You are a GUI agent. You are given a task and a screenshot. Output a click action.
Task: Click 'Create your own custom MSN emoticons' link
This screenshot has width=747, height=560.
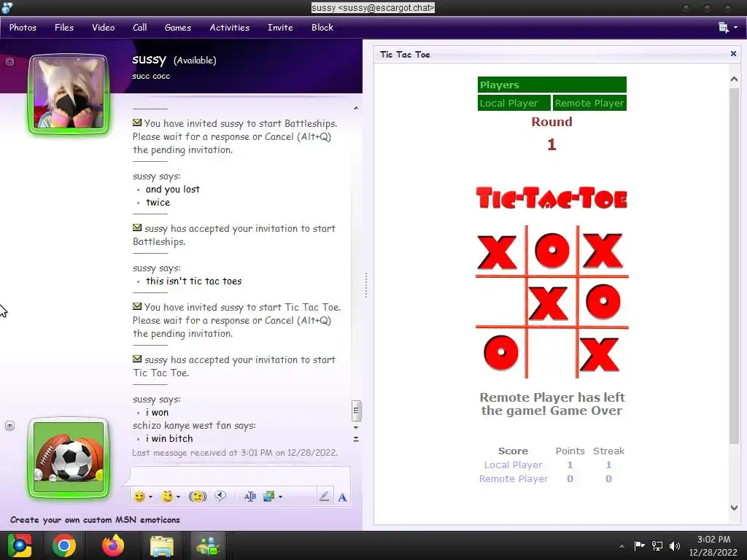96,520
